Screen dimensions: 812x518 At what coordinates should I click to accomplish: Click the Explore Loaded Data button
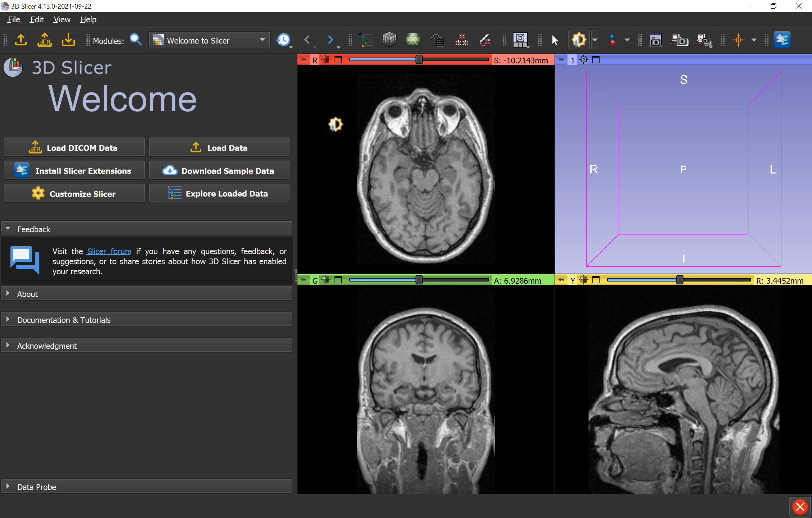[x=219, y=193]
